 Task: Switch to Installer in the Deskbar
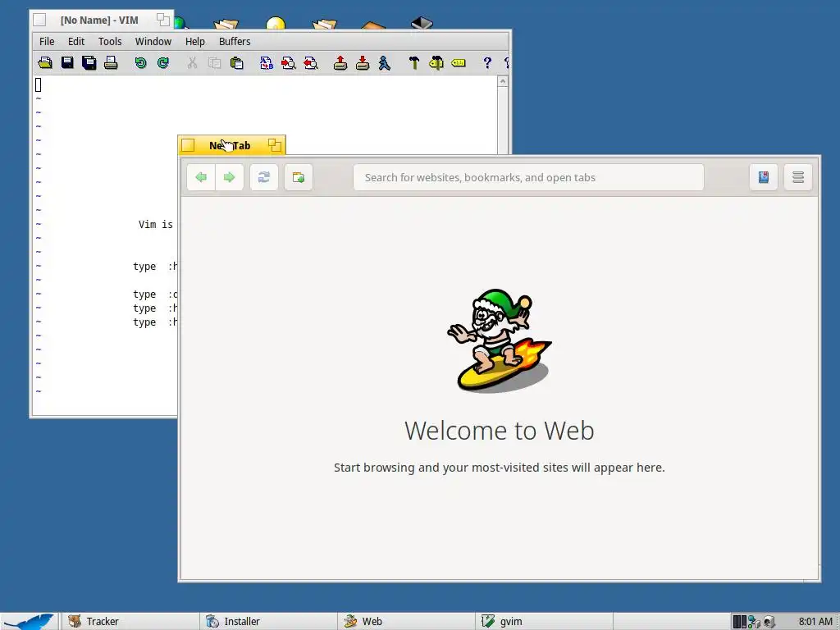268,622
